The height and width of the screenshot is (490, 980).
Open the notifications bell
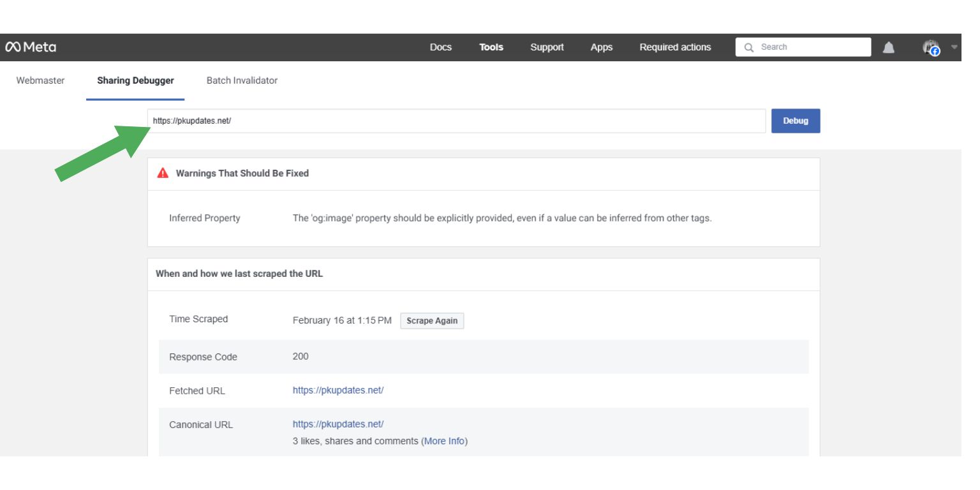888,47
